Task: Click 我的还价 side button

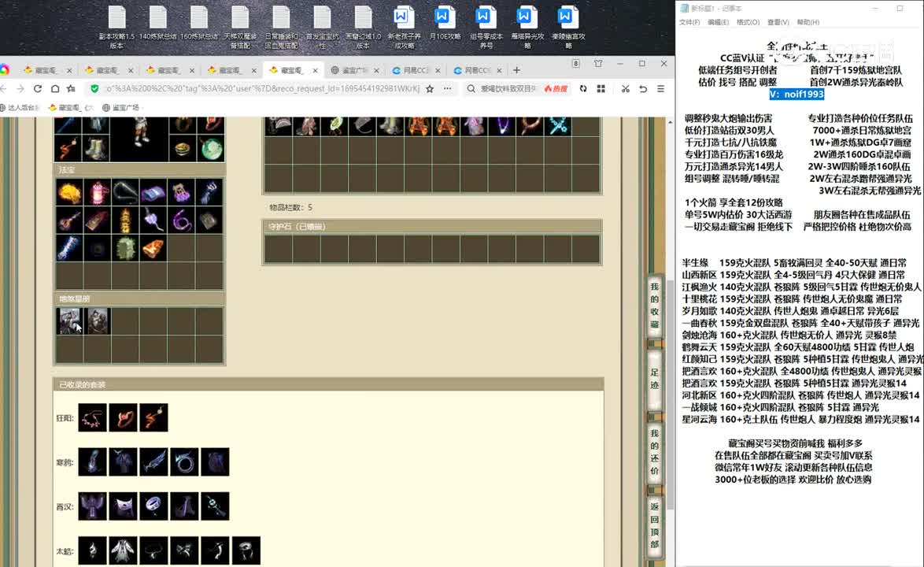Action: tap(655, 452)
